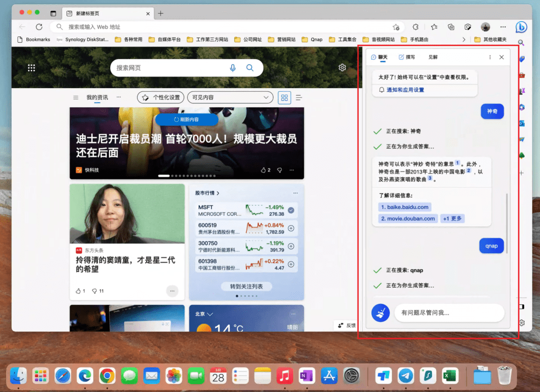Screen dimensions: 540x392
Task: Add this page to favorites star icon
Action: click(396, 27)
